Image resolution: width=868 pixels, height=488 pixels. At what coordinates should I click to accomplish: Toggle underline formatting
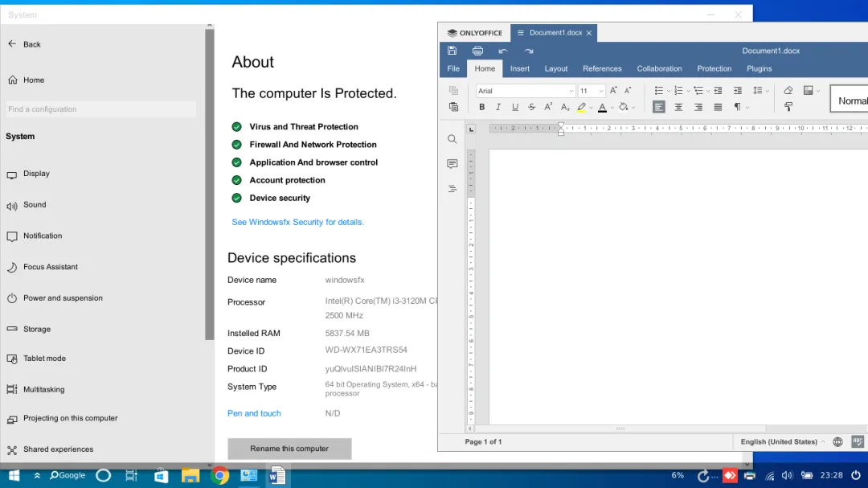[x=515, y=107]
